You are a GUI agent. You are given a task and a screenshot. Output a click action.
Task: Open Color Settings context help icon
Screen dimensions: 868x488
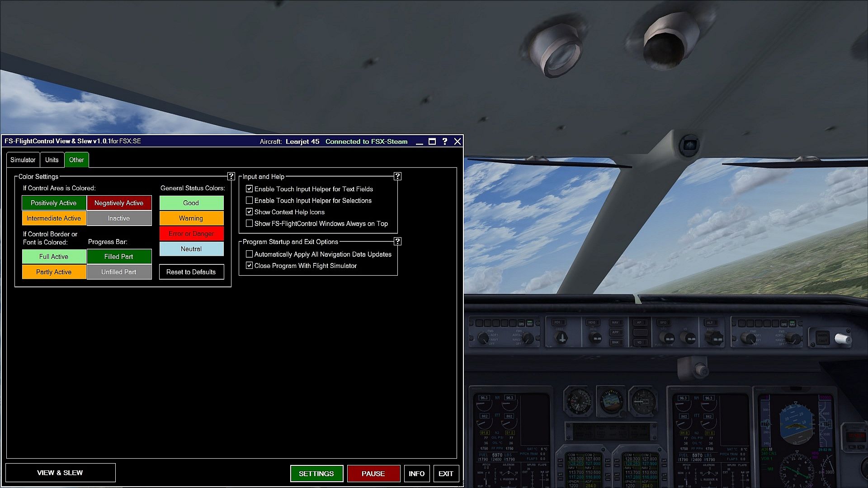pyautogui.click(x=231, y=176)
